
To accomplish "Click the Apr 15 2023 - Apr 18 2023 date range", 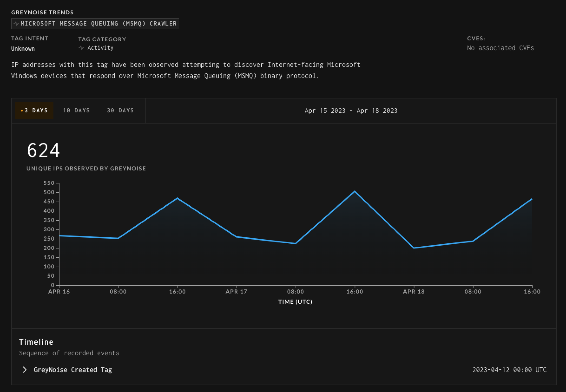I will coord(351,111).
